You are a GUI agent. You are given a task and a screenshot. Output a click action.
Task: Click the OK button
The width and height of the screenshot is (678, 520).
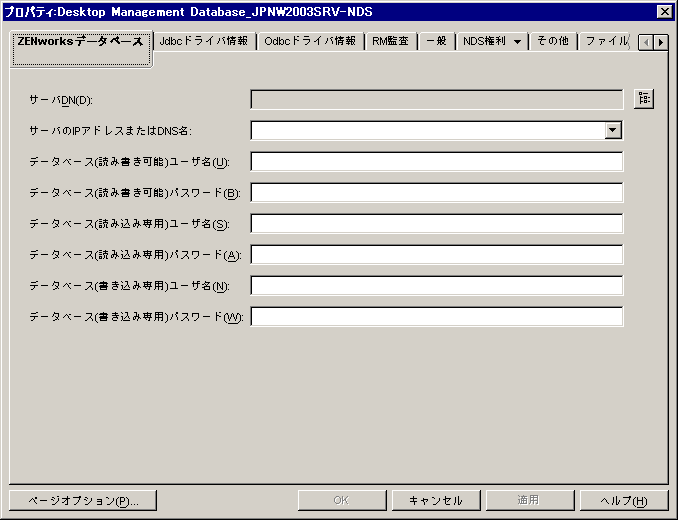[x=342, y=501]
